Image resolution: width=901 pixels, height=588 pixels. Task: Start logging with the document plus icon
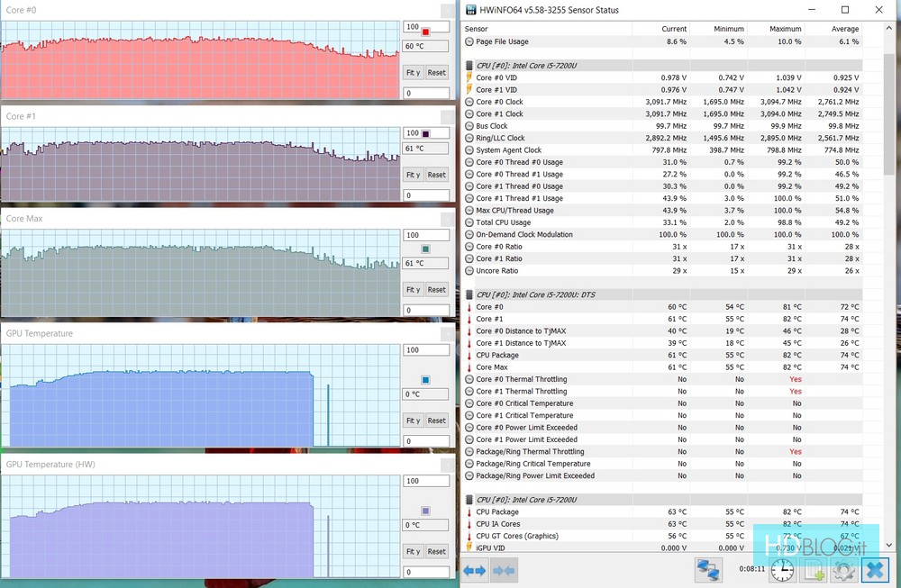(x=814, y=570)
